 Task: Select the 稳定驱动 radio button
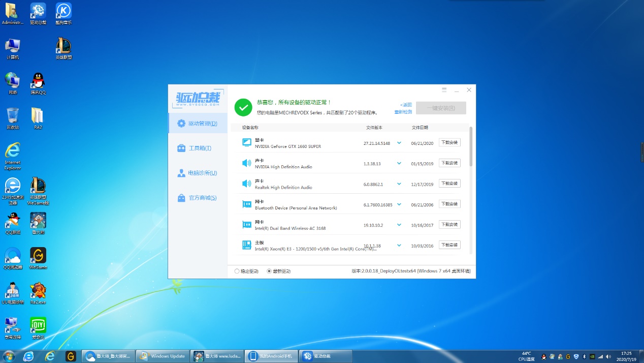[236, 271]
